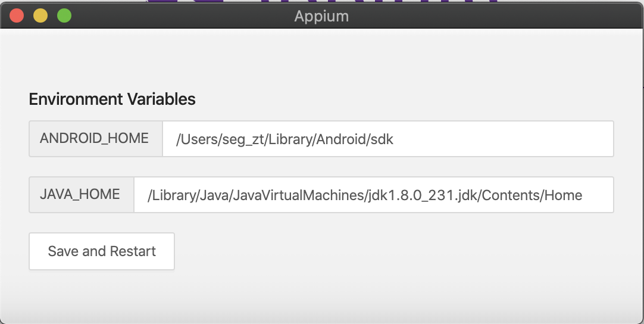Maximize the window using the green button

click(64, 16)
